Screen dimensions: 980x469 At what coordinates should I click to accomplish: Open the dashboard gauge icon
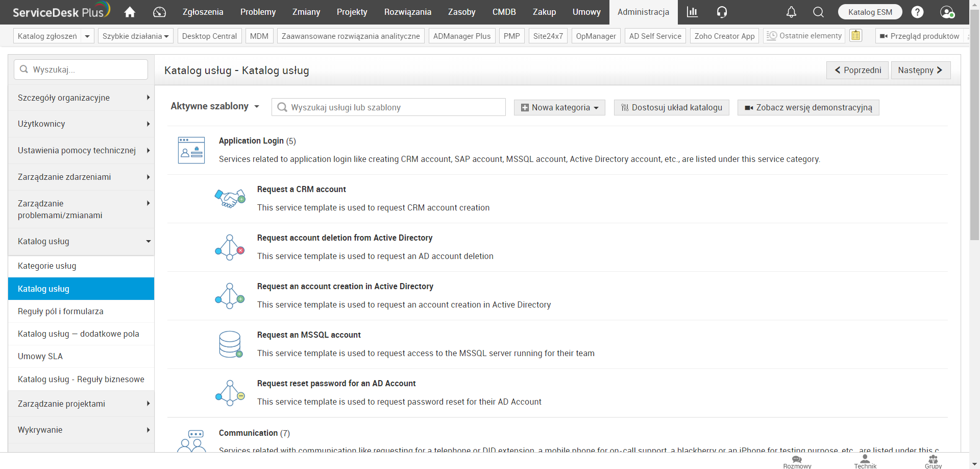click(x=159, y=12)
